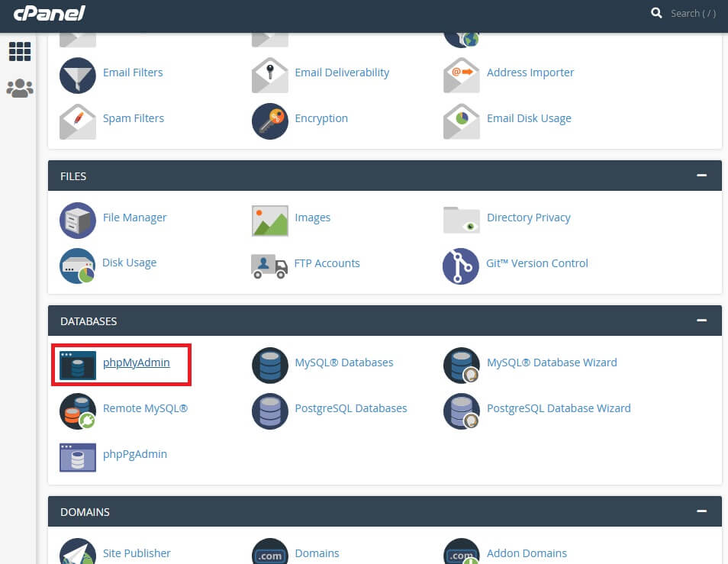Open the Site Publisher link
Screen dimensions: 728x564
coord(137,553)
